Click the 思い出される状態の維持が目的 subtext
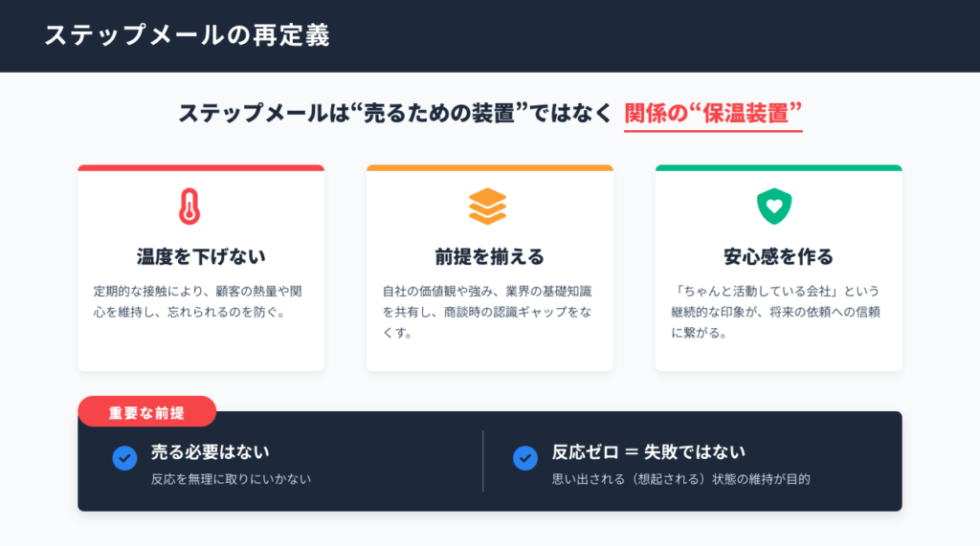This screenshot has height=546, width=980. click(681, 479)
